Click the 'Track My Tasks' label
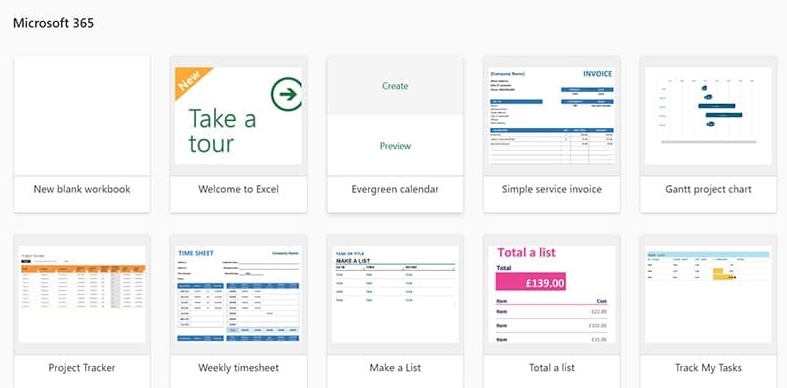The width and height of the screenshot is (787, 388). tap(708, 368)
